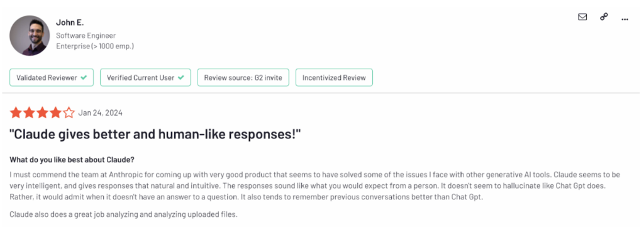The image size is (644, 229).
Task: Open the three-dots more options menu
Action: click(625, 19)
